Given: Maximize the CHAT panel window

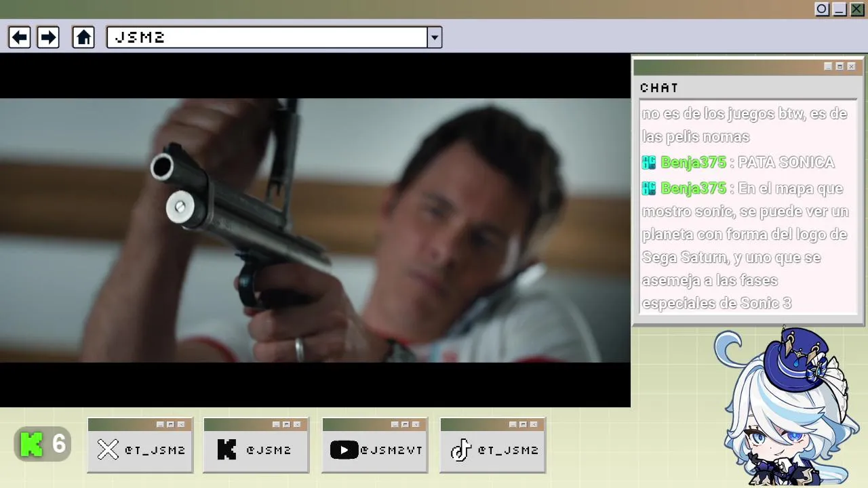Looking at the screenshot, I should [x=840, y=66].
